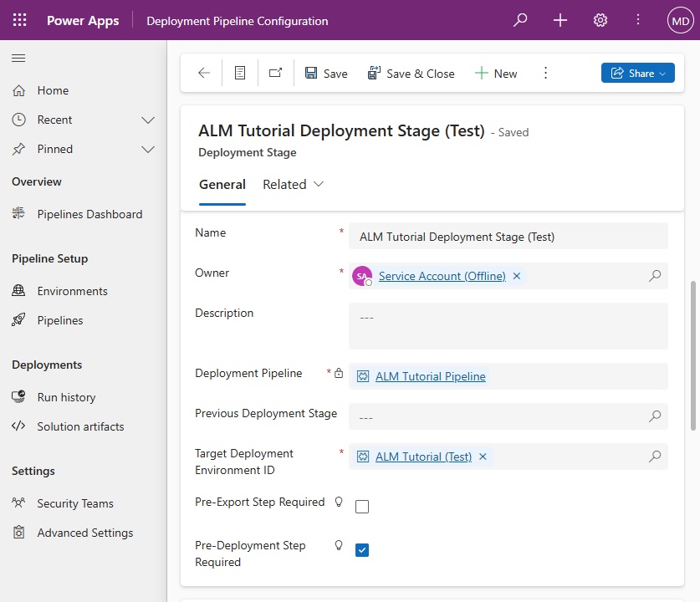The height and width of the screenshot is (602, 700).
Task: Click the Pipelines rocket icon
Action: (18, 319)
